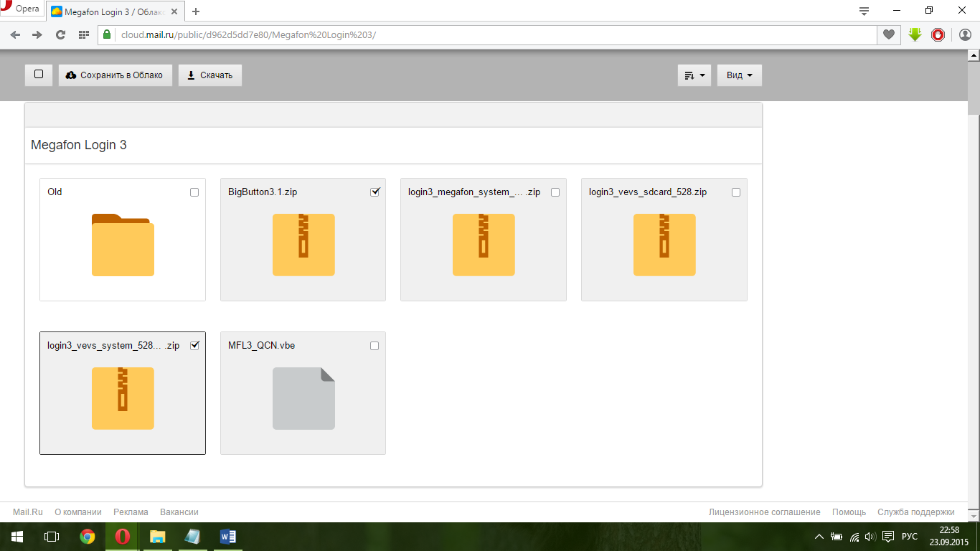Click the MFL3_QCN.vbe file icon
The height and width of the screenshot is (551, 980).
pos(303,398)
